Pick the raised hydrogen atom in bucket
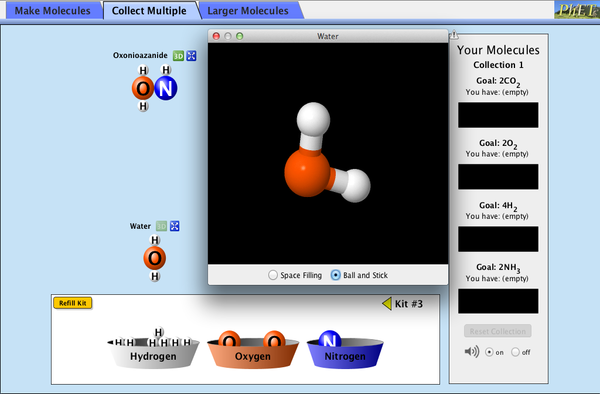 (x=159, y=332)
